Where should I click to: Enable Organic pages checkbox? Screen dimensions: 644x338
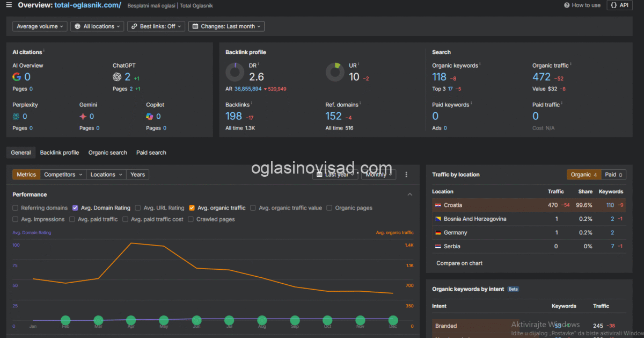coord(330,208)
